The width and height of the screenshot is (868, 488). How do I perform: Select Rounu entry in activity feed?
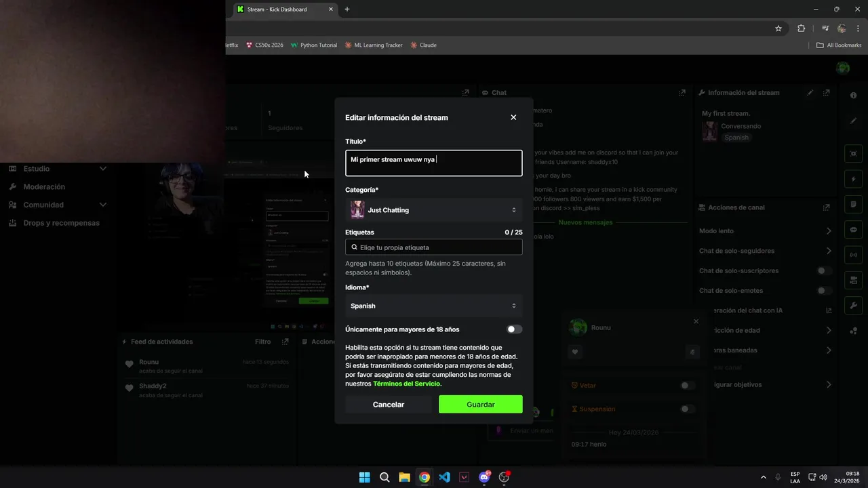(207, 366)
